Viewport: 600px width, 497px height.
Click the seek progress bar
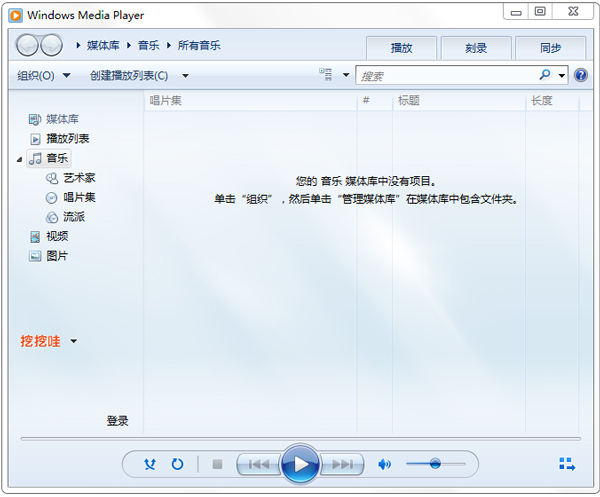300,439
